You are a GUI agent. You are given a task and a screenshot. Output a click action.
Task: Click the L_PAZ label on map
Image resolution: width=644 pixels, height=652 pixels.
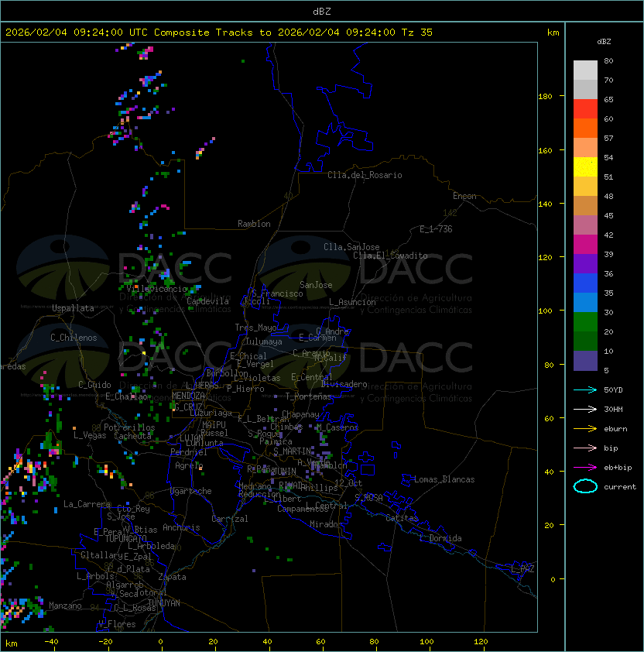(522, 569)
